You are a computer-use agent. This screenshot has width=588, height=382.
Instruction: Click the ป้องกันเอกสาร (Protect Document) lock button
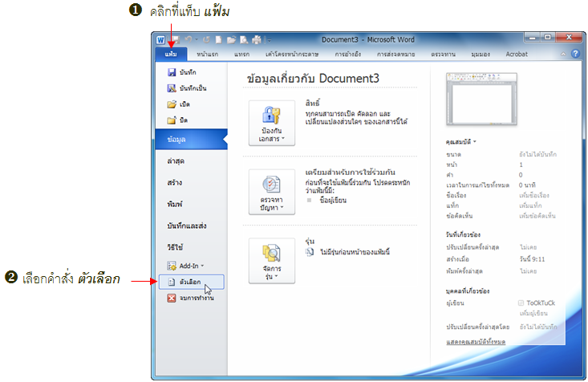click(x=272, y=123)
